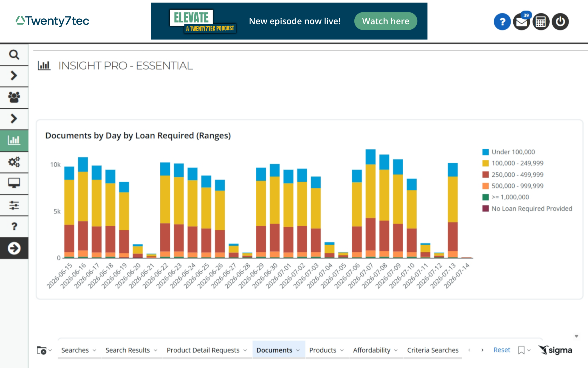The width and height of the screenshot is (588, 369).
Task: Open the calculator icon in header
Action: pyautogui.click(x=541, y=22)
